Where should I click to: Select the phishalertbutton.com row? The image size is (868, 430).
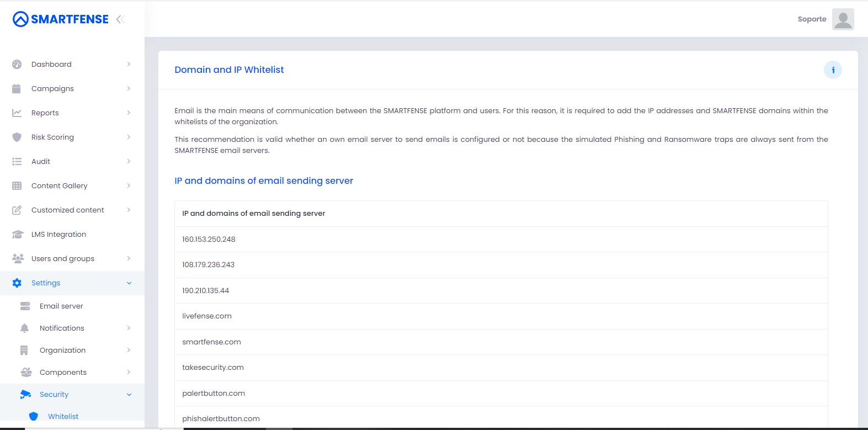pyautogui.click(x=501, y=418)
